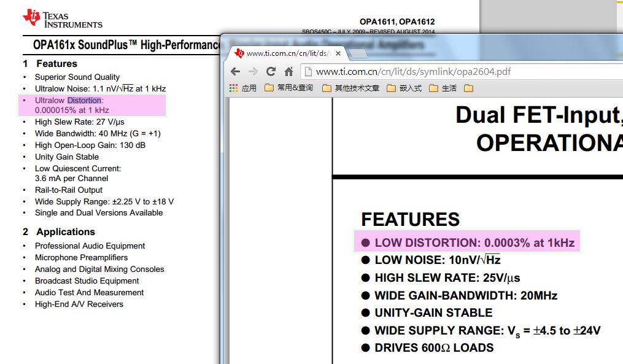Click the TI favicon on the browser tab
The image size is (623, 364).
click(239, 53)
